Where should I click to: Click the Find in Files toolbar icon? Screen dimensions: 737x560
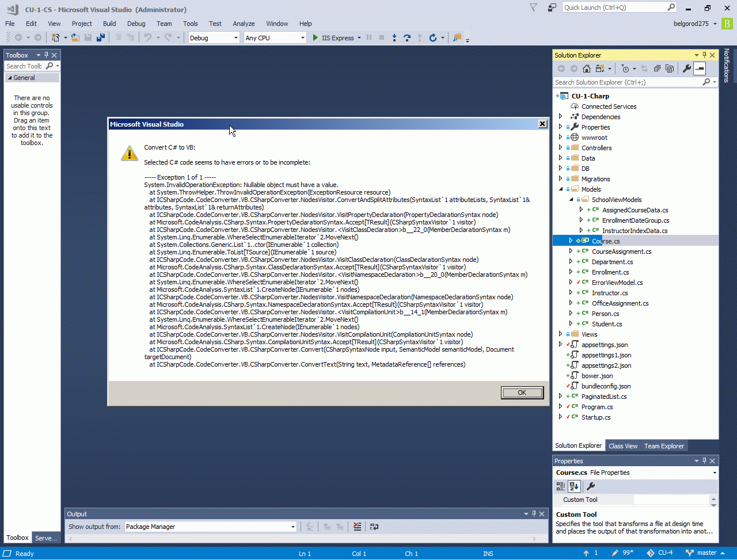click(x=457, y=37)
